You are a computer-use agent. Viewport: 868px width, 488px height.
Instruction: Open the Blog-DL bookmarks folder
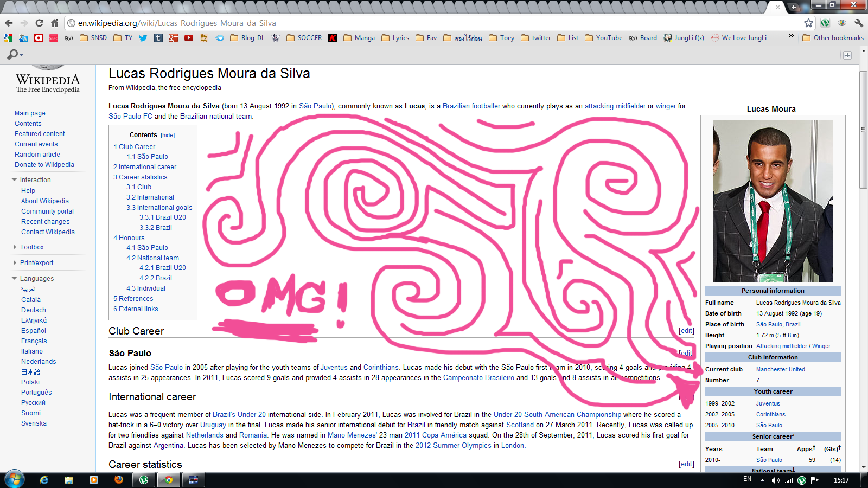247,38
